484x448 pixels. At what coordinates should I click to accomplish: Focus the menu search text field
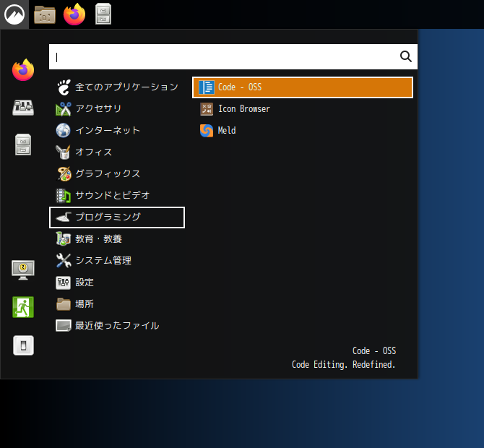[233, 57]
